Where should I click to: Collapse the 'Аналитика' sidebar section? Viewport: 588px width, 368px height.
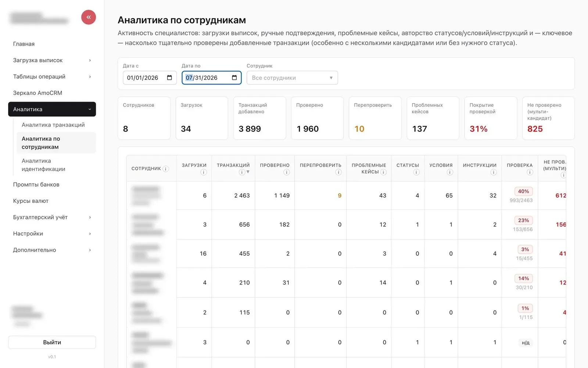click(52, 109)
